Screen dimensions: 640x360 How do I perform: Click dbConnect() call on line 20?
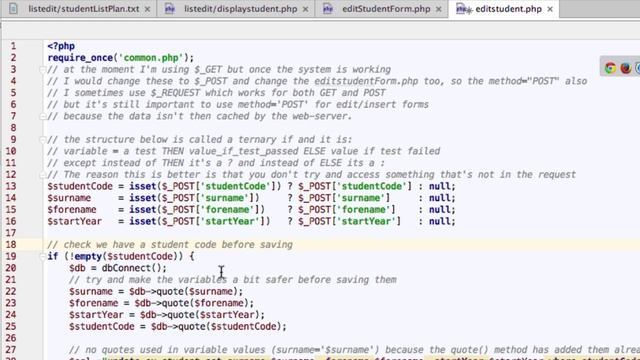(x=132, y=268)
